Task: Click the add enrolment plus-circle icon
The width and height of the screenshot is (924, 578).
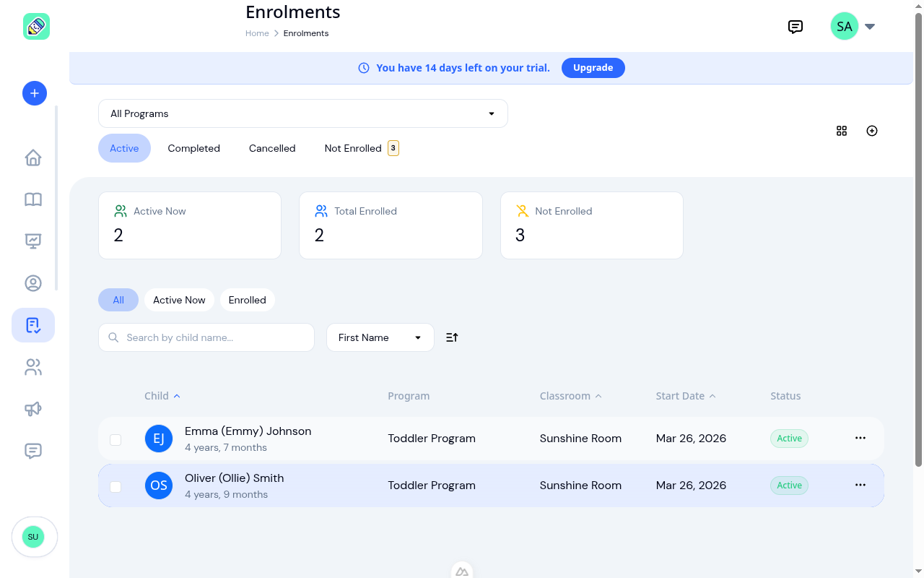Action: point(872,131)
